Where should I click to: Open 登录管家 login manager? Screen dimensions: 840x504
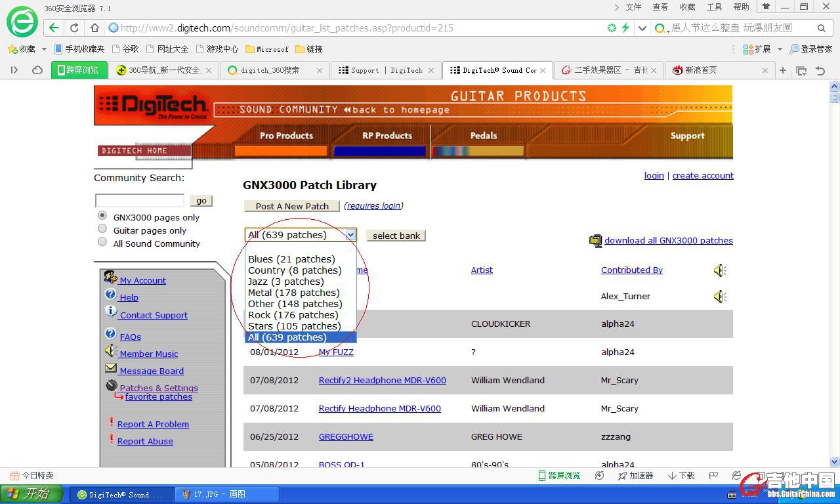pos(811,49)
